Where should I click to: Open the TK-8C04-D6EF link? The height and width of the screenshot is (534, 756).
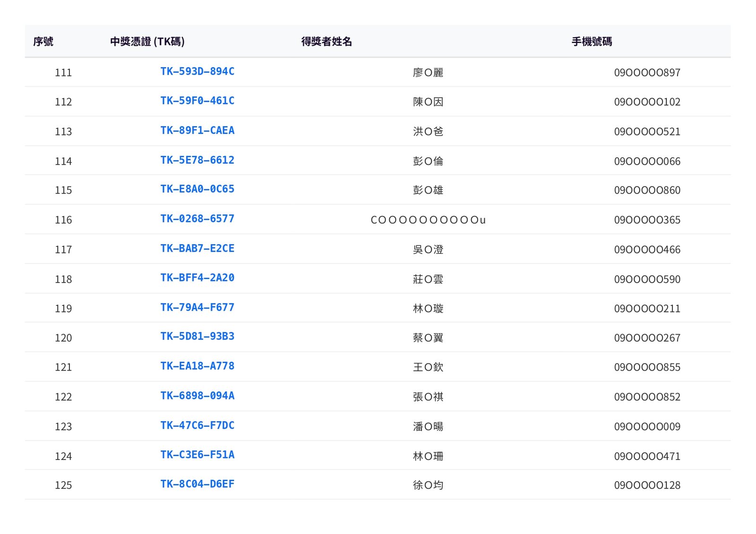click(197, 484)
